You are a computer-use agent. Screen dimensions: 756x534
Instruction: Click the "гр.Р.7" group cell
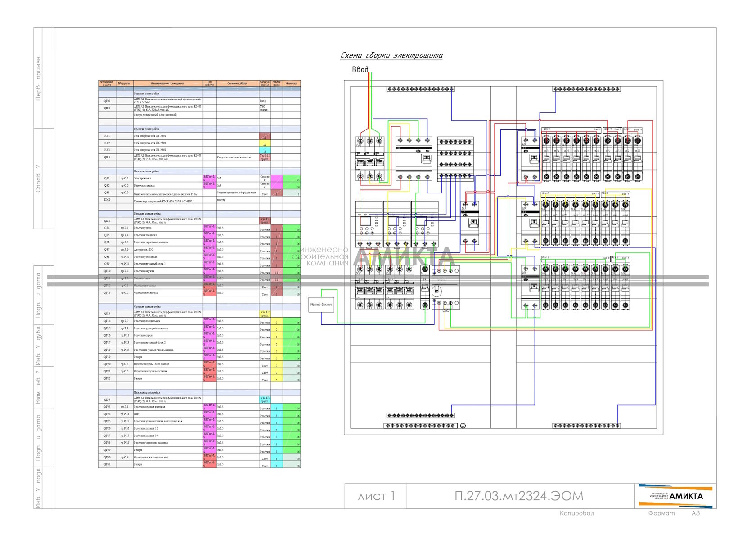125,321
